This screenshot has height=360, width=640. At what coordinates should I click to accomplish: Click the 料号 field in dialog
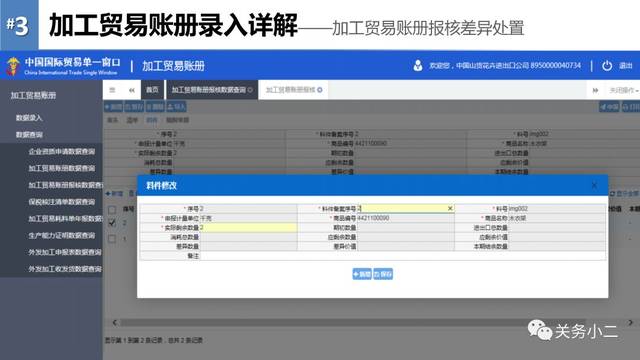pyautogui.click(x=557, y=209)
